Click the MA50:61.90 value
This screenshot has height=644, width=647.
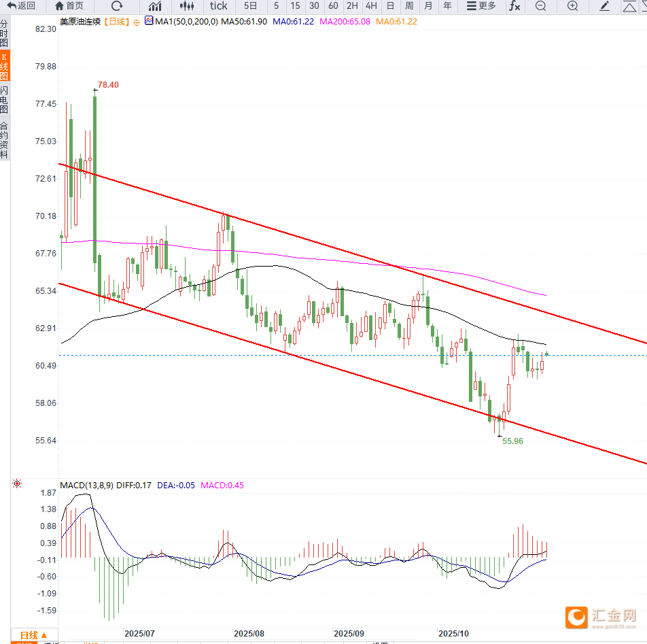click(244, 22)
